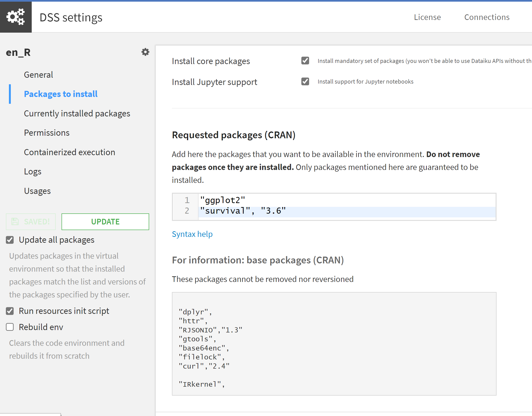Image resolution: width=532 pixels, height=416 pixels.
Task: Click the "RJSONIO","1.3" base package entry
Action: point(210,330)
